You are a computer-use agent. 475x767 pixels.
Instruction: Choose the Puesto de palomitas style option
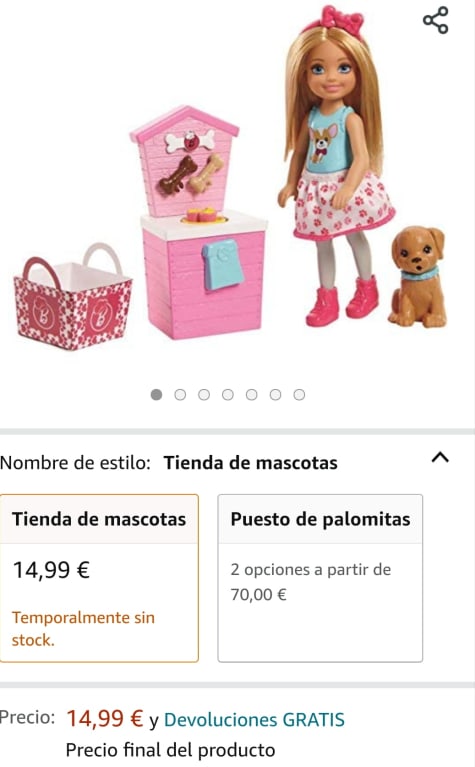(x=320, y=578)
